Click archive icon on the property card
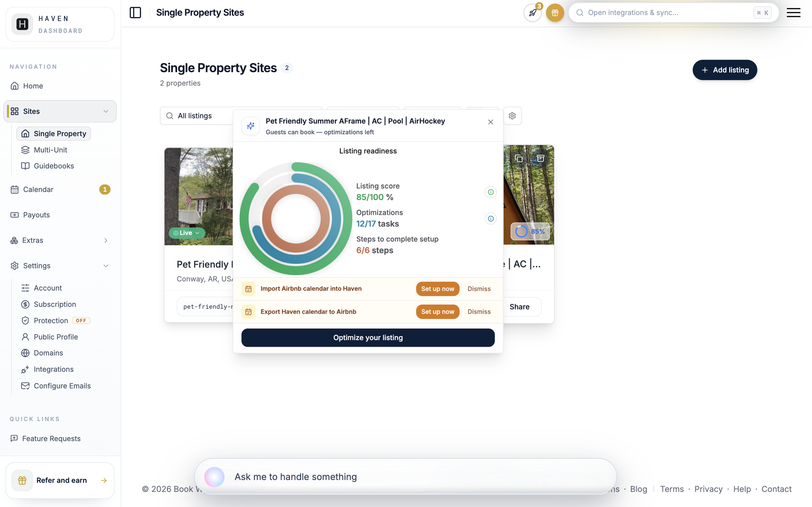812x507 pixels. 540,158
